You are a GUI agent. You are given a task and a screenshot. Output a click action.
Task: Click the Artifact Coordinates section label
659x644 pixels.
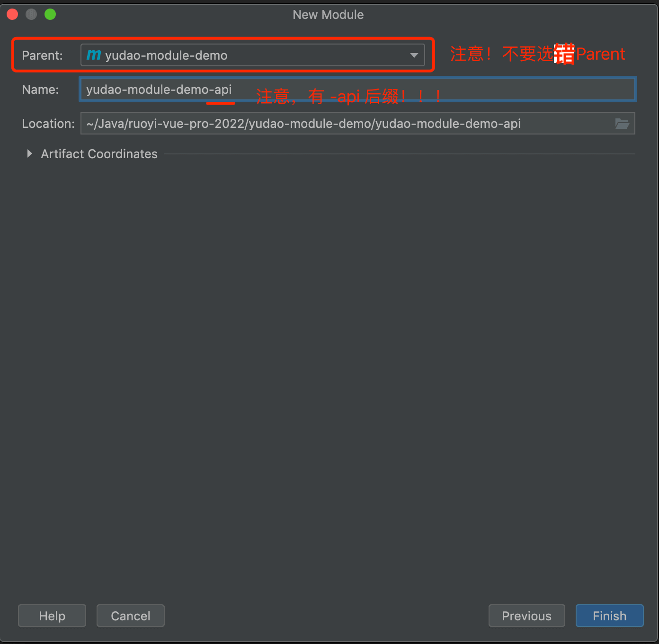[x=99, y=154]
